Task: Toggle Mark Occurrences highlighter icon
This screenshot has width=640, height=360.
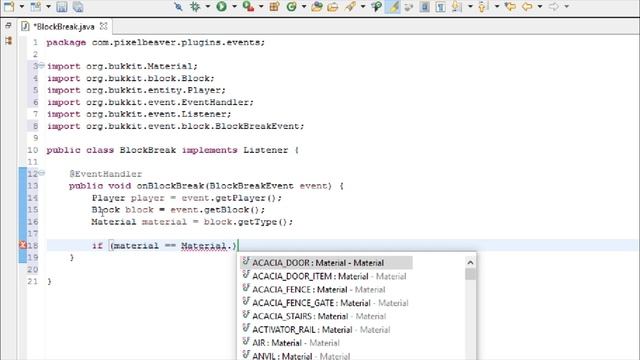Action: 393,7
